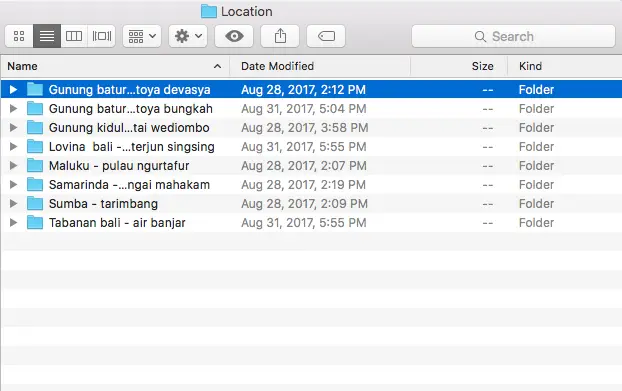Click folder icon of Gunung batur...toya devasya
Image resolution: width=622 pixels, height=391 pixels.
pos(35,90)
